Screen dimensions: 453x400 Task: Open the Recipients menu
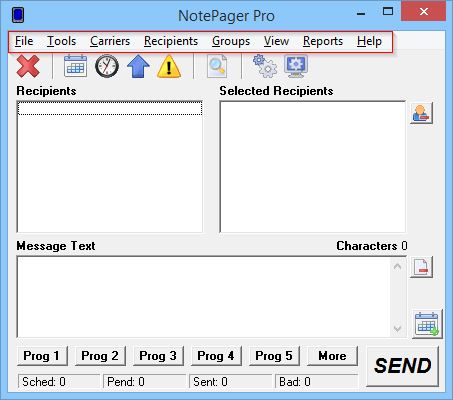[171, 41]
